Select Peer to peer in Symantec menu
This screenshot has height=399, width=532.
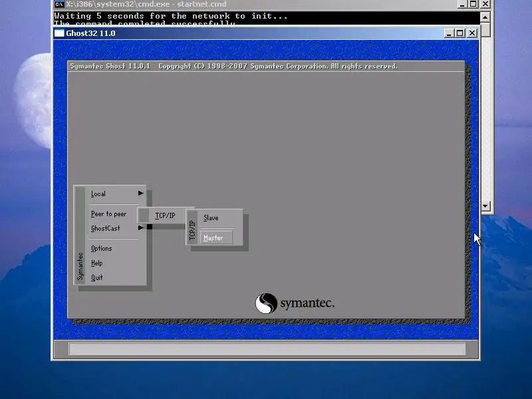point(108,213)
